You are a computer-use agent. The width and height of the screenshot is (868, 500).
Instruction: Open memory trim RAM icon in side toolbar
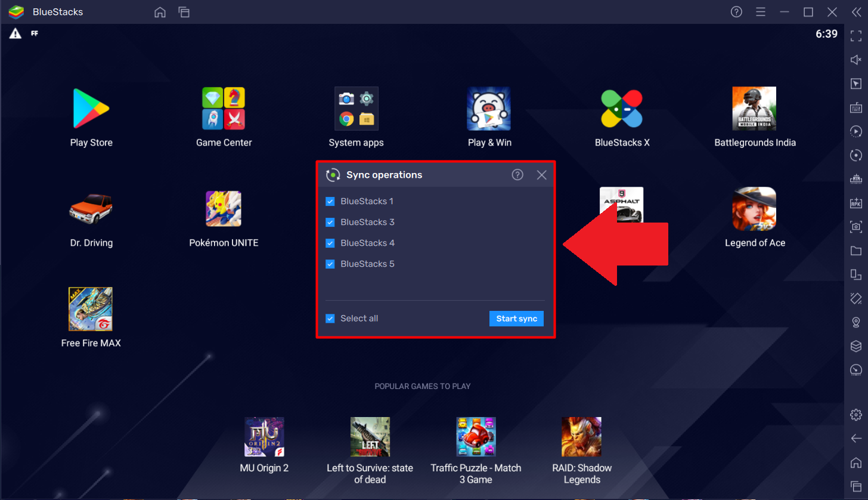856,179
